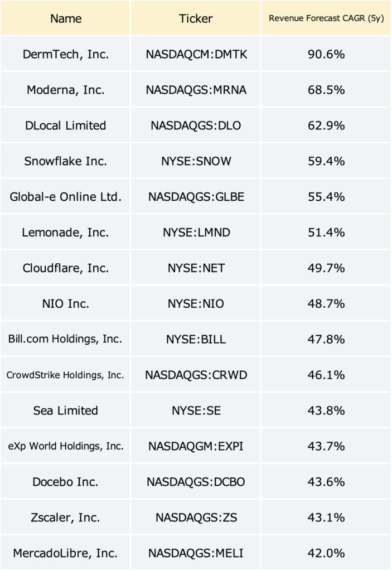Select the NASDAQGM:EXPI ticker cell
The image size is (392, 571).
pos(196,446)
